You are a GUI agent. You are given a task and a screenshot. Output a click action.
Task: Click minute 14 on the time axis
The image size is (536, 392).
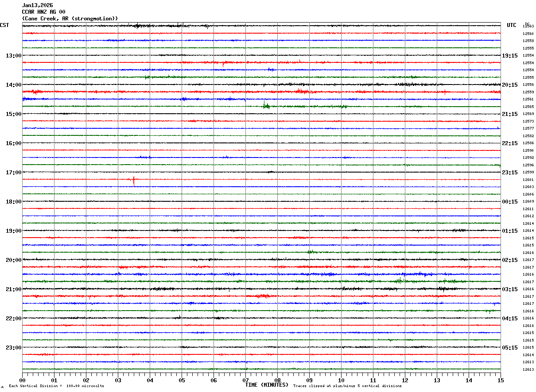click(x=469, y=380)
